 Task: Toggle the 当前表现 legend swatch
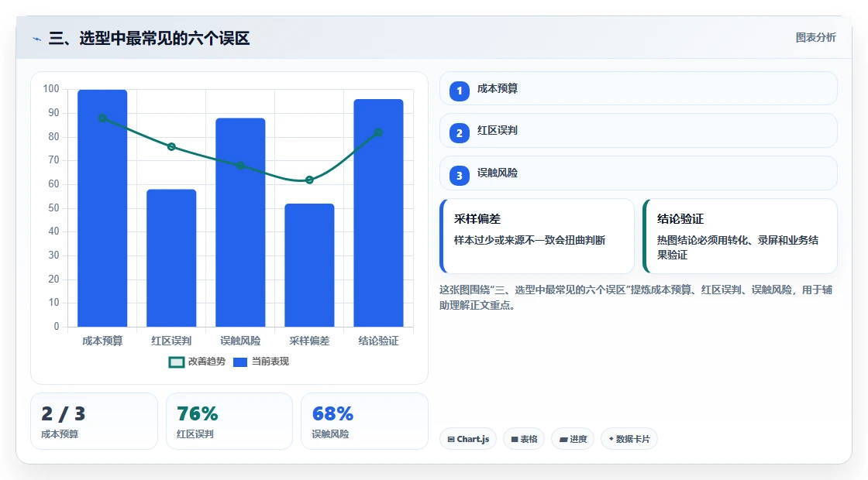(239, 362)
